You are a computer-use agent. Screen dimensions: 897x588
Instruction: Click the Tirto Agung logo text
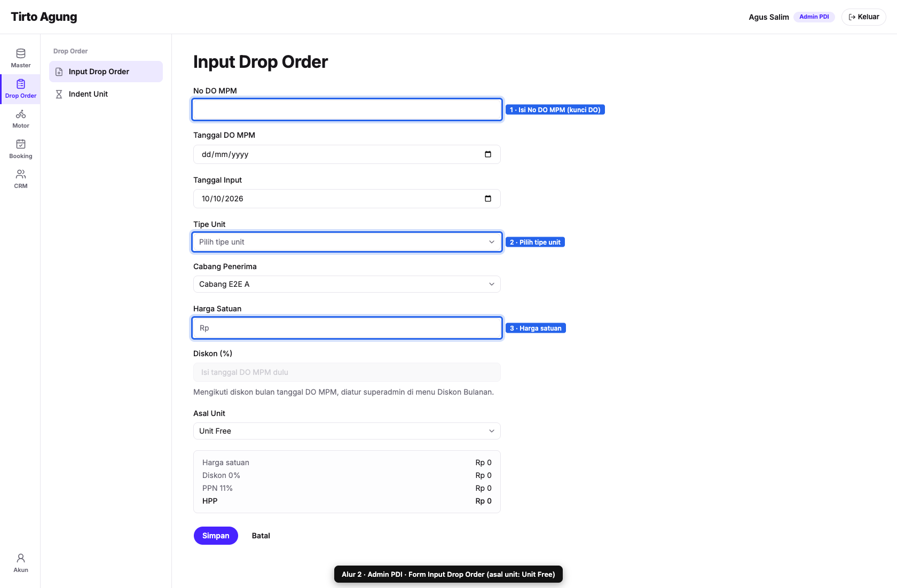44,17
